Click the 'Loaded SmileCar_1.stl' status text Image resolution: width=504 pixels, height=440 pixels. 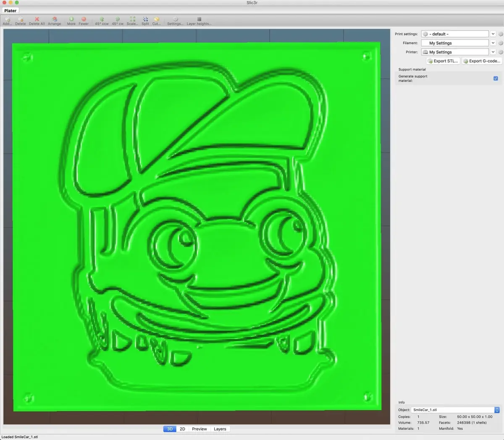[x=20, y=437]
